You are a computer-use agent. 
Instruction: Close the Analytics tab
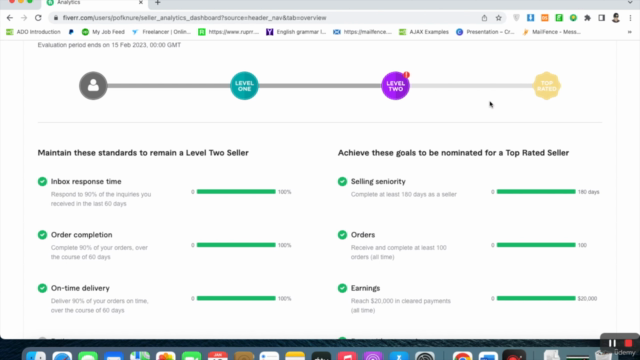pyautogui.click(x=141, y=2)
